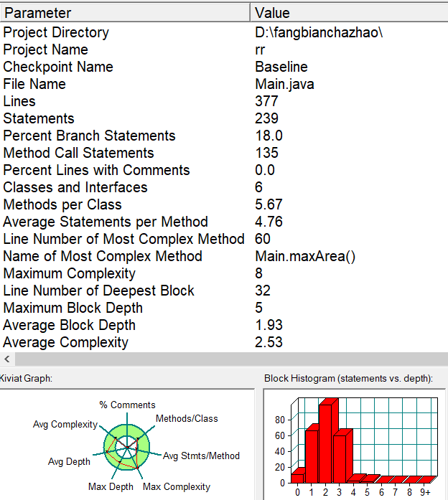Select Methods per Class row

point(224,204)
